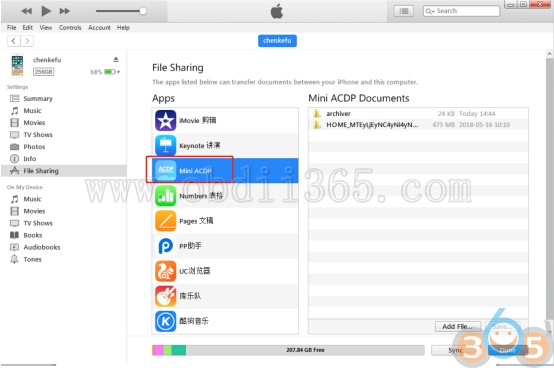Adjust the volume slider knob
Viewport: 554px width, 368px height.
[x=143, y=11]
